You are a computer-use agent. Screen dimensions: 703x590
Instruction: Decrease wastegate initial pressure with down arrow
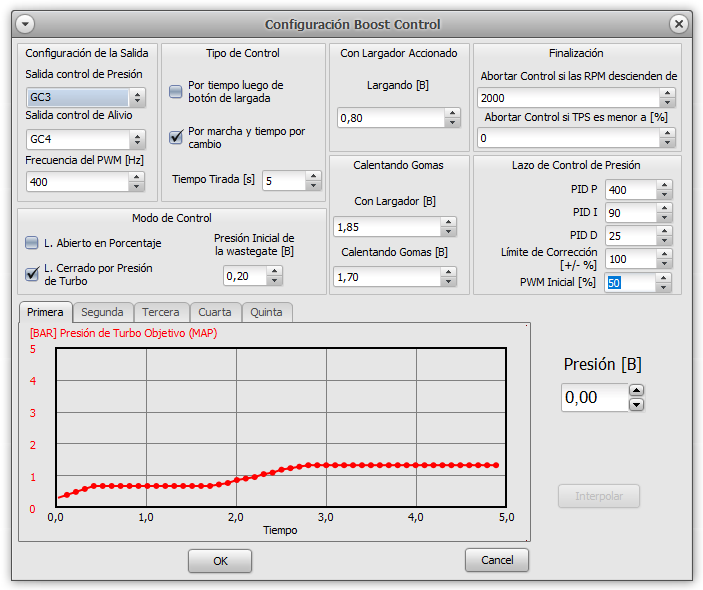tap(274, 281)
